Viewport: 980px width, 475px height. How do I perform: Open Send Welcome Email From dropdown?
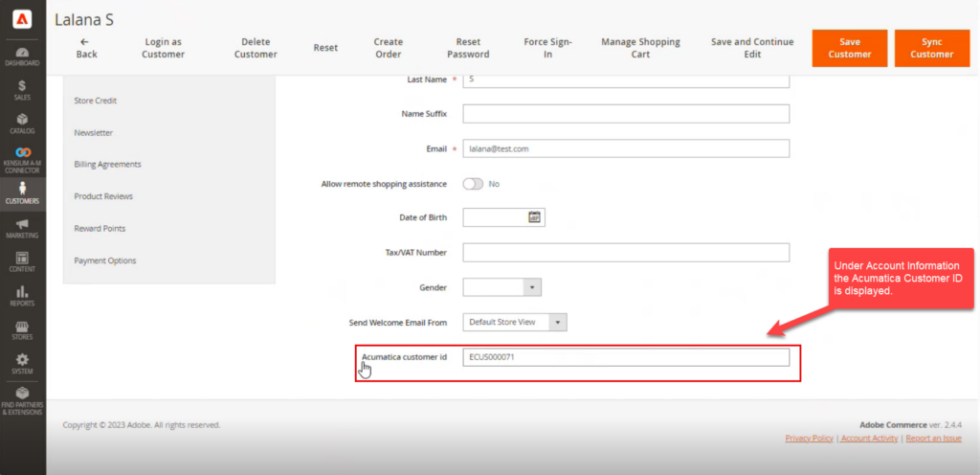[x=514, y=323]
